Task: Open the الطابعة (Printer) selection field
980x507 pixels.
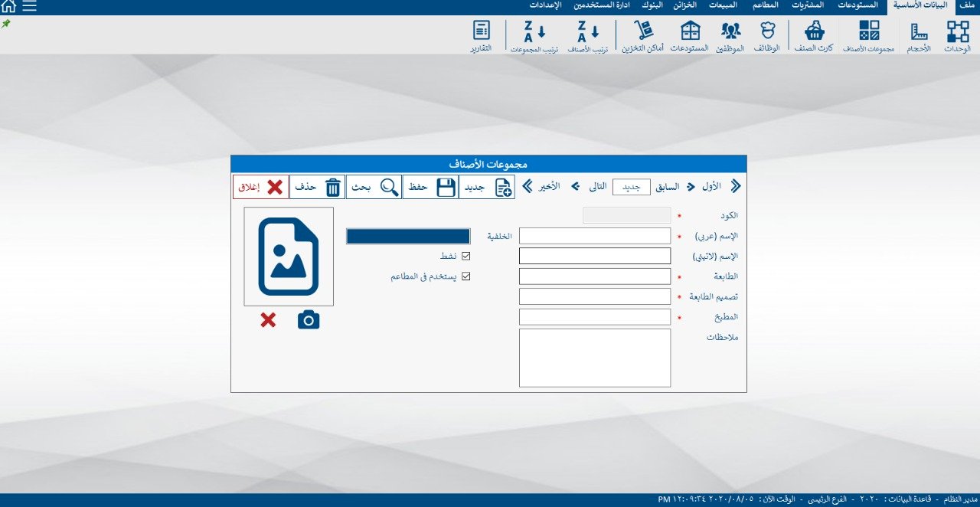Action: coord(594,276)
